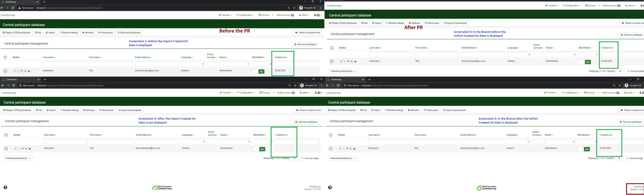Expand 'Selected participant(s)...' dropdown in bottom-left screenshot
The height and width of the screenshot is (195, 644).
coord(18,158)
